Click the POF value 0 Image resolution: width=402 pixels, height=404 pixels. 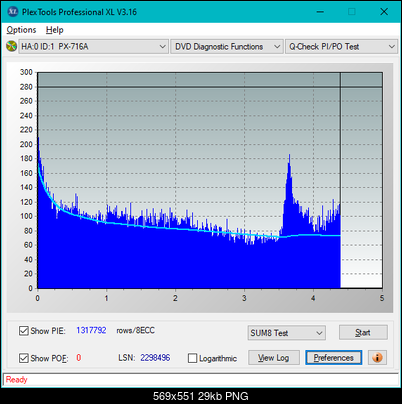tap(79, 358)
